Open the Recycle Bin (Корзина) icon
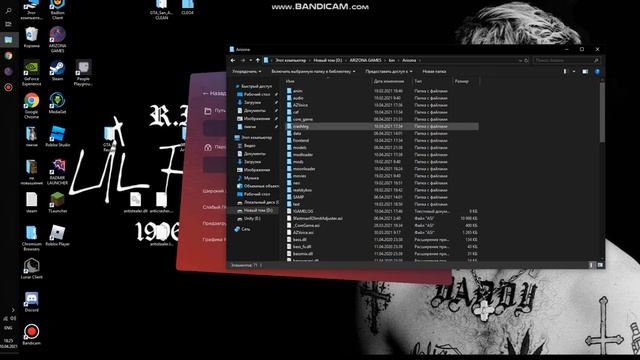Screen dimensions: 640x360 click(31, 38)
